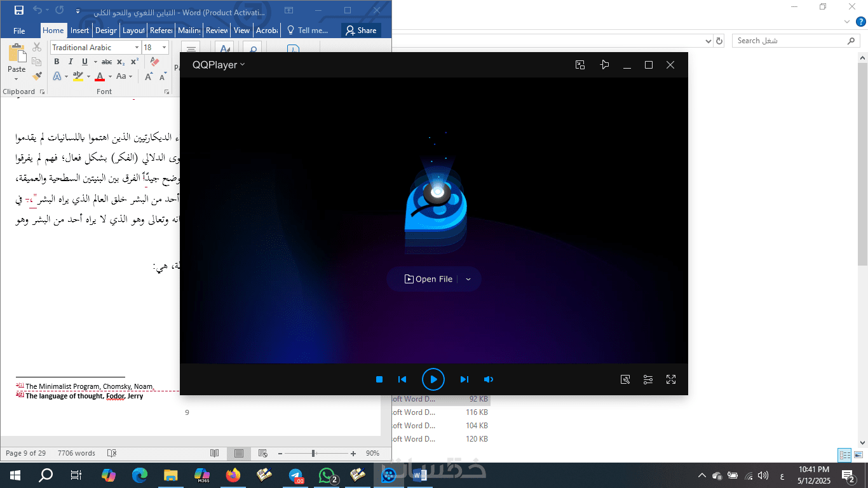
Task: Open the Home tab in Word
Action: tap(53, 30)
